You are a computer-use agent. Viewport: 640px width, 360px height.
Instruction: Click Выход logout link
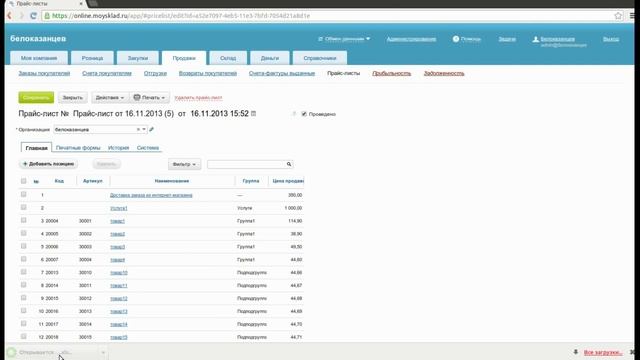click(611, 39)
